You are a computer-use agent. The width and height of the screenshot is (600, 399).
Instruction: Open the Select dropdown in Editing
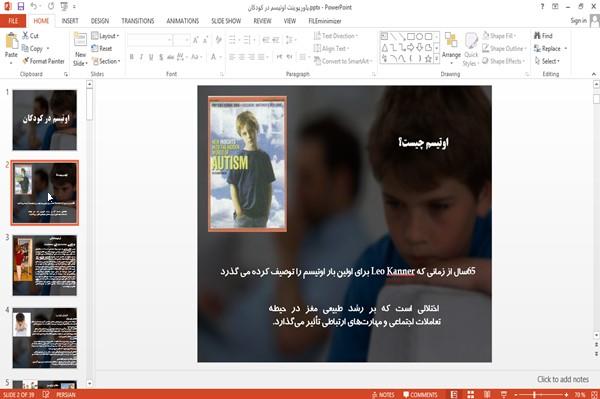pos(547,61)
